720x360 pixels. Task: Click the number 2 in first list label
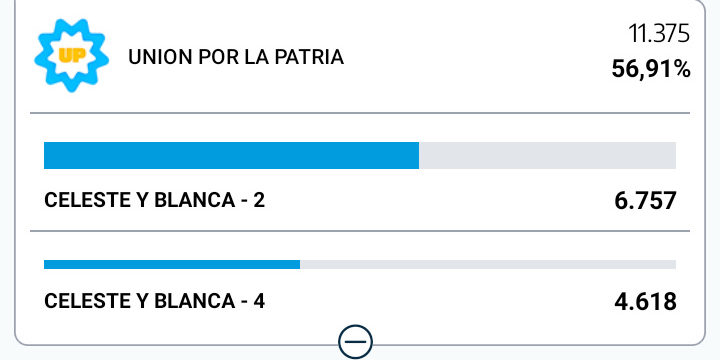point(259,200)
